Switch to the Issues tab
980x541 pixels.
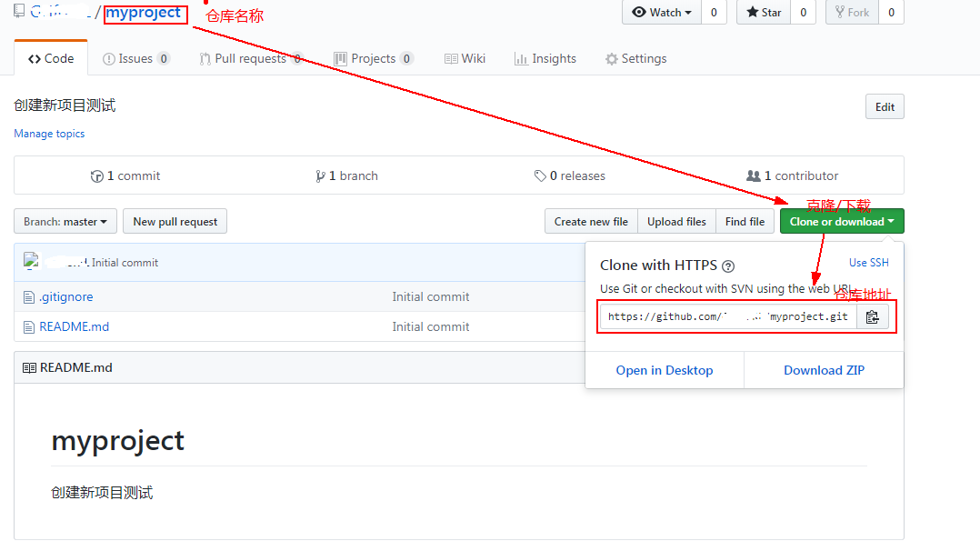135,58
